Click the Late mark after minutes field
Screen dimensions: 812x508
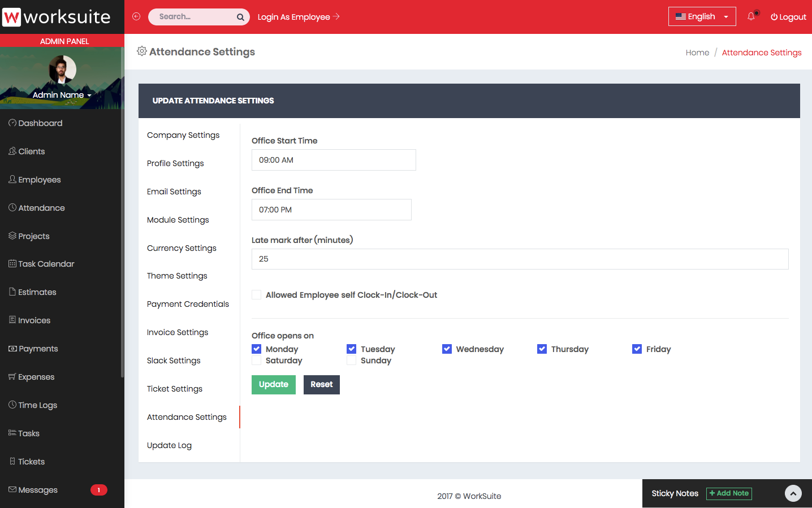click(520, 259)
